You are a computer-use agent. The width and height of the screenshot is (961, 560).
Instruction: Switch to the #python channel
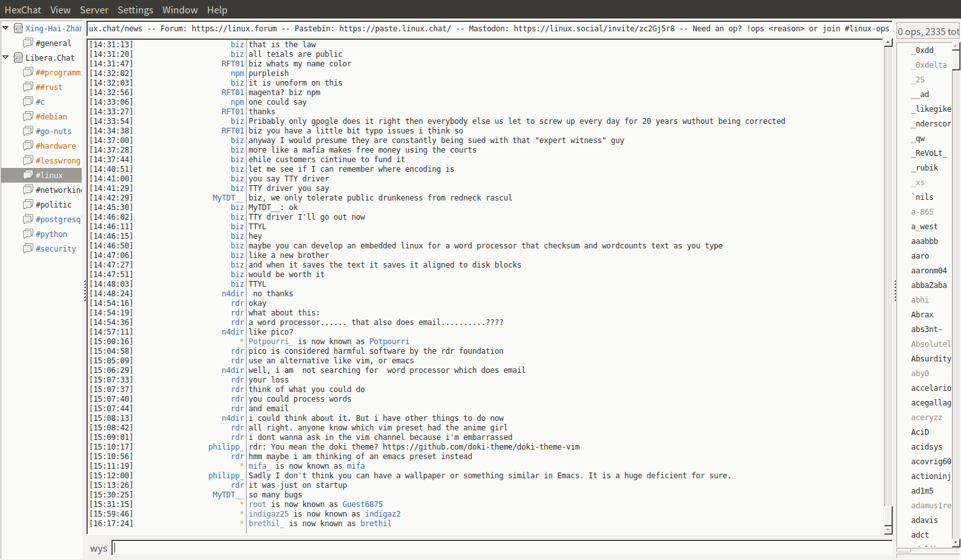coord(51,234)
